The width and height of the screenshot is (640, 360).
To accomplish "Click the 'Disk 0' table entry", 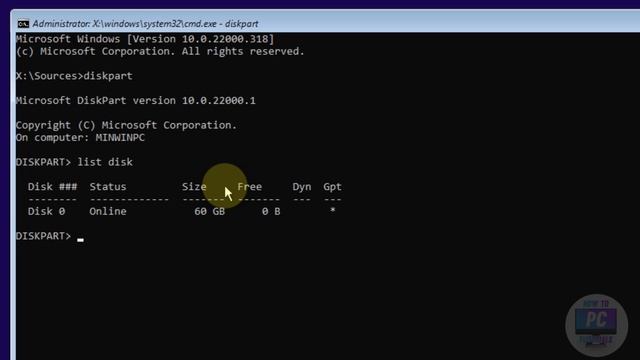I will [46, 211].
